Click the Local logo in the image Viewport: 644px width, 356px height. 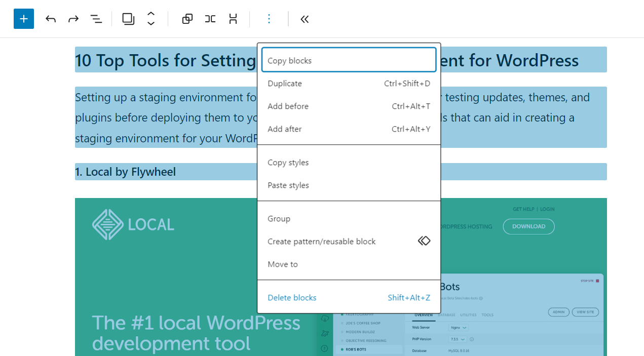[133, 224]
